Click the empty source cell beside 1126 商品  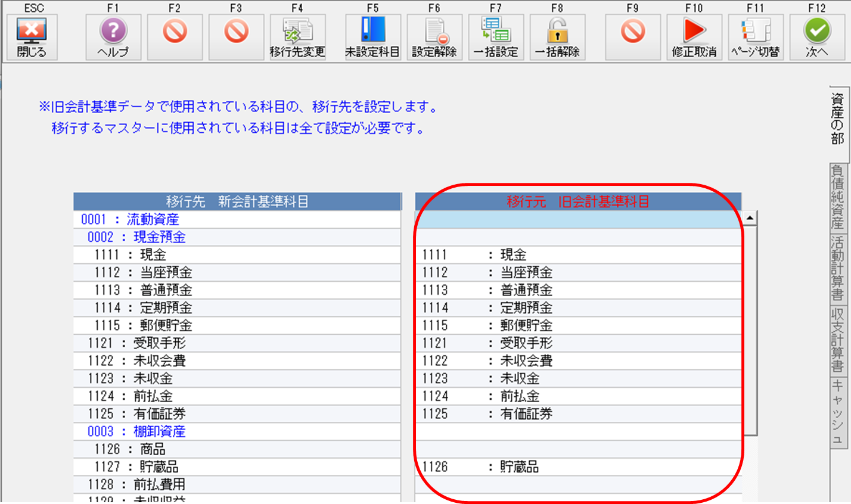pyautogui.click(x=578, y=449)
